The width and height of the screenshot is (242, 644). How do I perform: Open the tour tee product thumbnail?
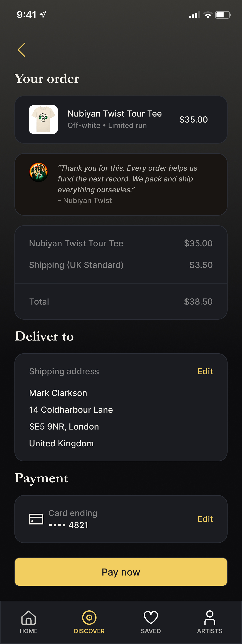43,120
